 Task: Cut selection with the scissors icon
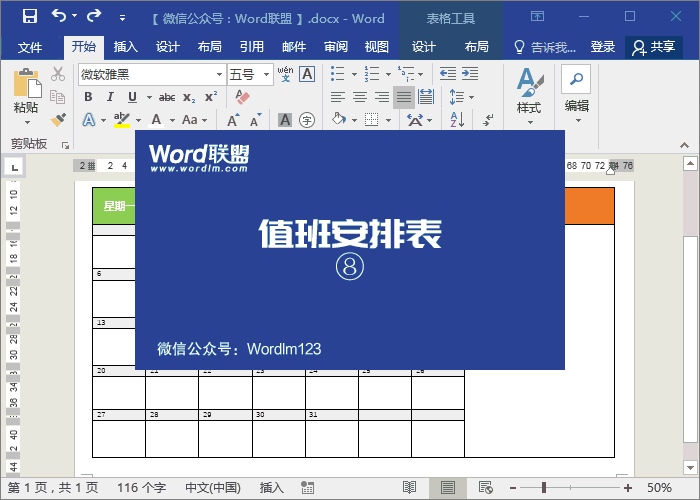tap(58, 74)
